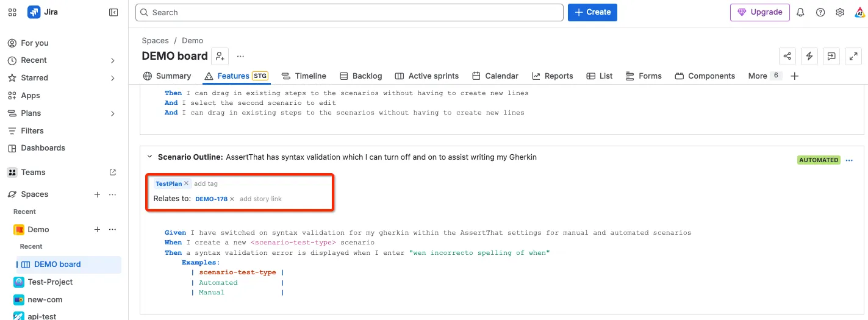Click the AUTOMATED status badge
Viewport: 868px width, 320px height.
tap(819, 160)
